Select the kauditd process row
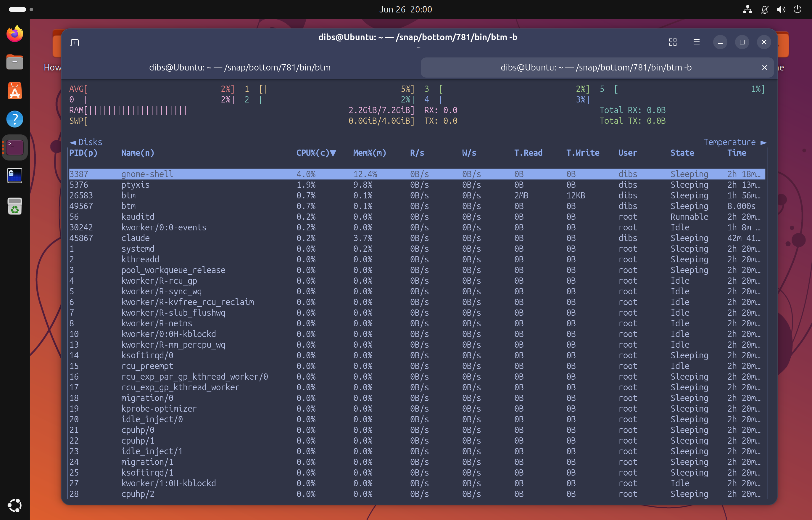Viewport: 812px width, 520px height. 417,217
